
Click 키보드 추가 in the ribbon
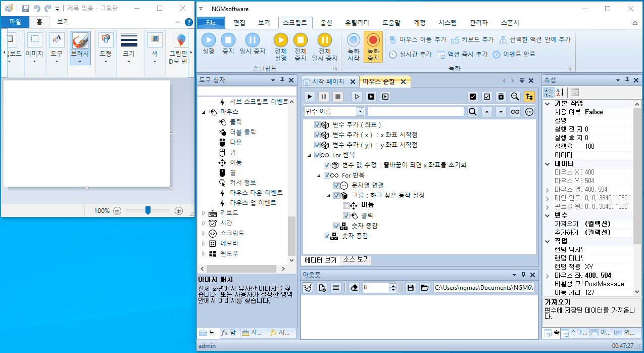point(472,39)
